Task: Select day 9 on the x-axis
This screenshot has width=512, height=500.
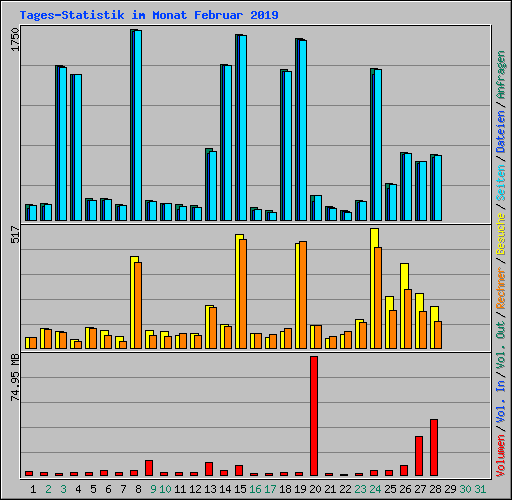Action: (x=153, y=489)
